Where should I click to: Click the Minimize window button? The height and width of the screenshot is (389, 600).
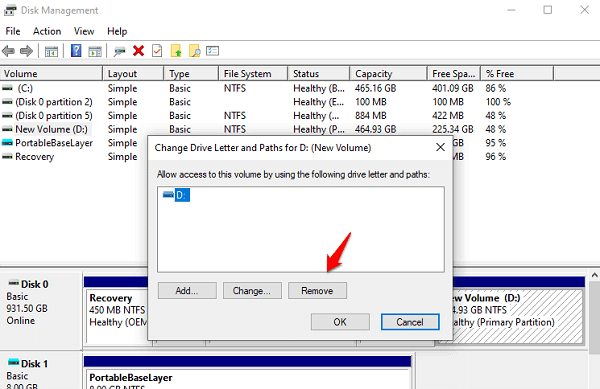pyautogui.click(x=512, y=10)
